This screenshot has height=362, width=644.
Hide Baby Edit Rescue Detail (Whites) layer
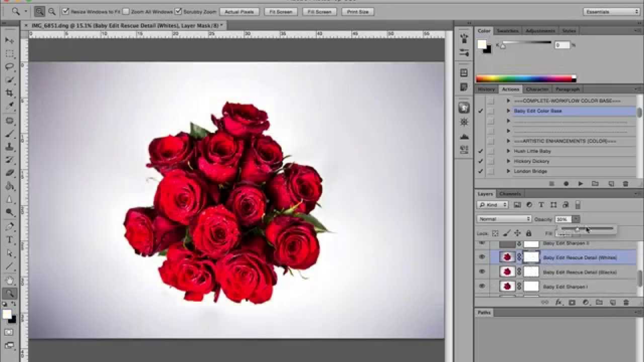pos(482,257)
